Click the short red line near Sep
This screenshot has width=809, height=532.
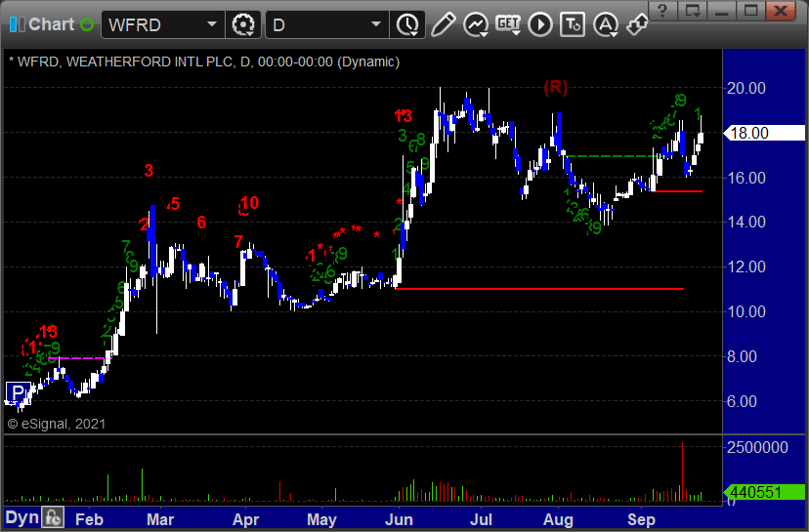676,191
